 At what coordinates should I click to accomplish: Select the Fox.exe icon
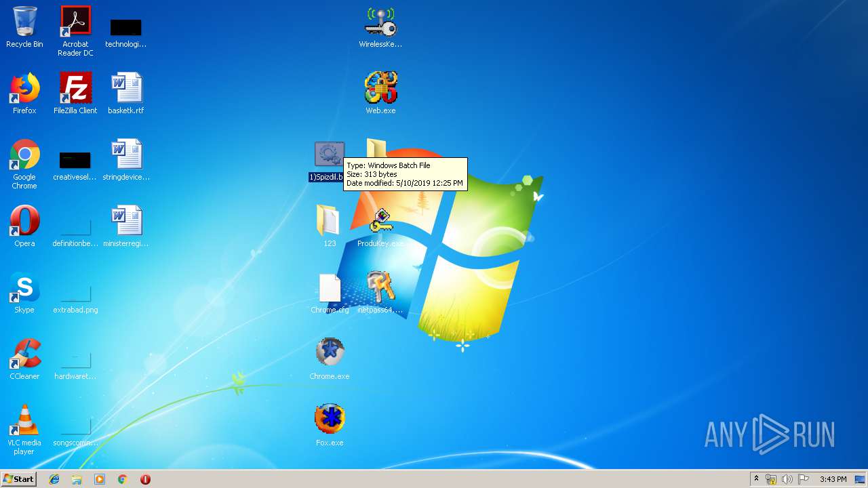[330, 426]
